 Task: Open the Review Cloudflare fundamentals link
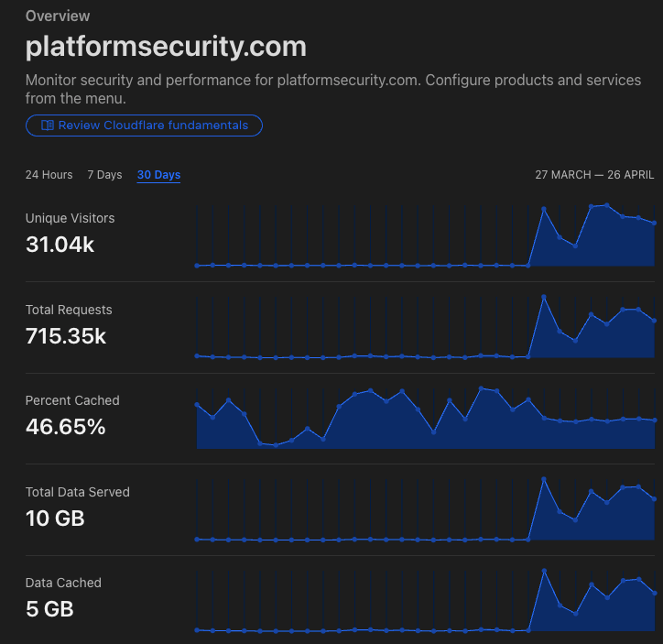[153, 126]
